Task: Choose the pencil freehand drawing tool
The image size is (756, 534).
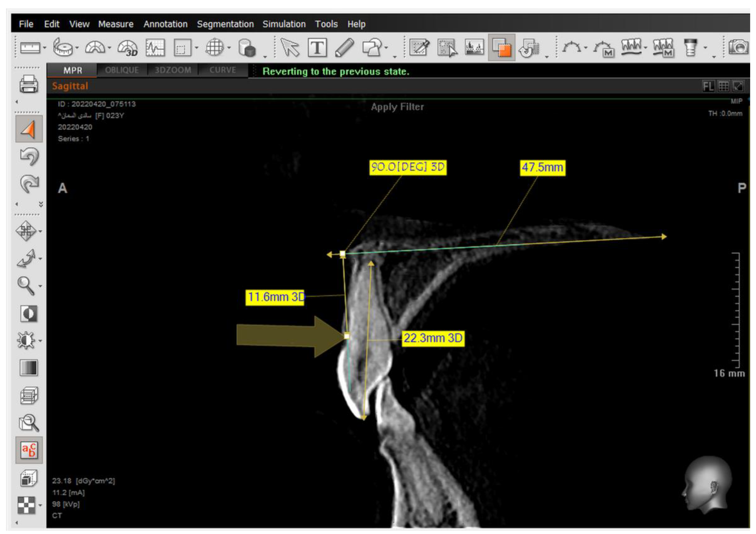Action: [344, 48]
